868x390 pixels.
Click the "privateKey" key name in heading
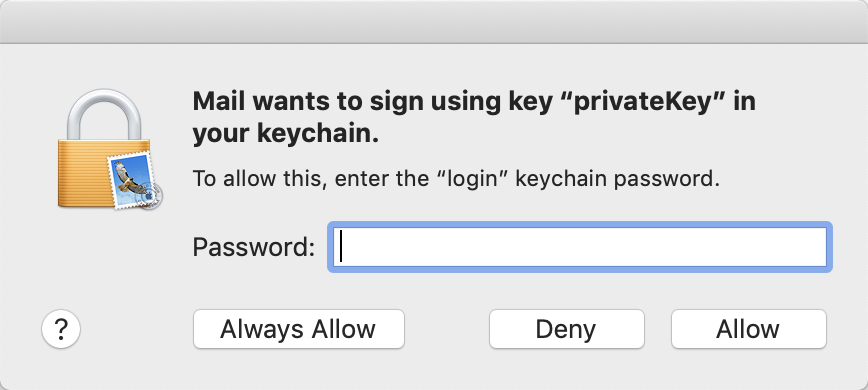[640, 102]
